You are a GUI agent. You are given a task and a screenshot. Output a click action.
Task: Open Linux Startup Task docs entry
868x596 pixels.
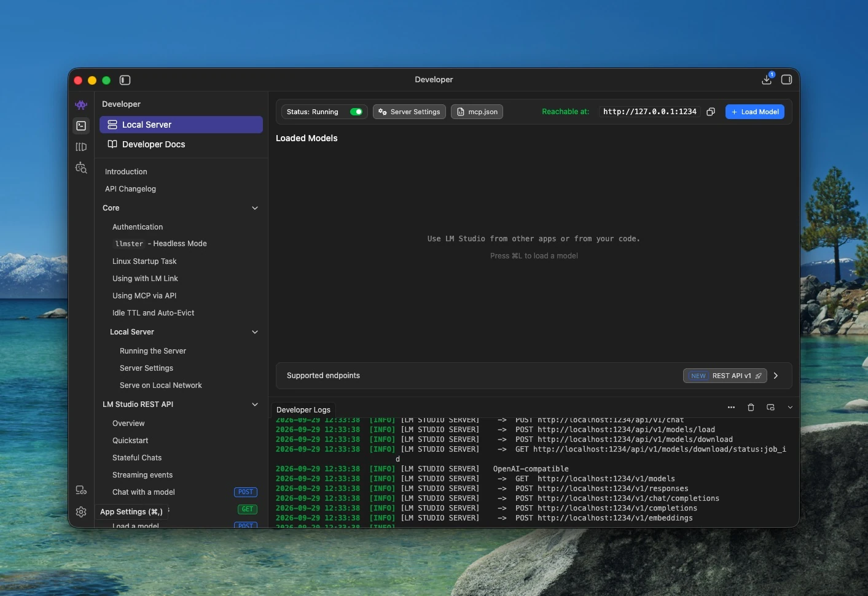pos(144,261)
